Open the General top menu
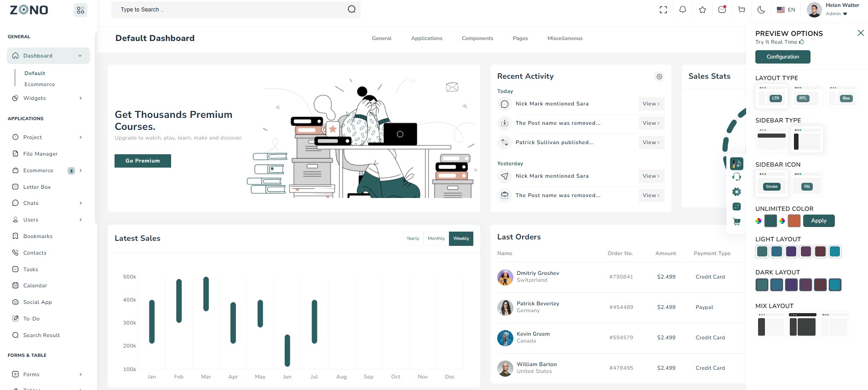 click(x=382, y=38)
